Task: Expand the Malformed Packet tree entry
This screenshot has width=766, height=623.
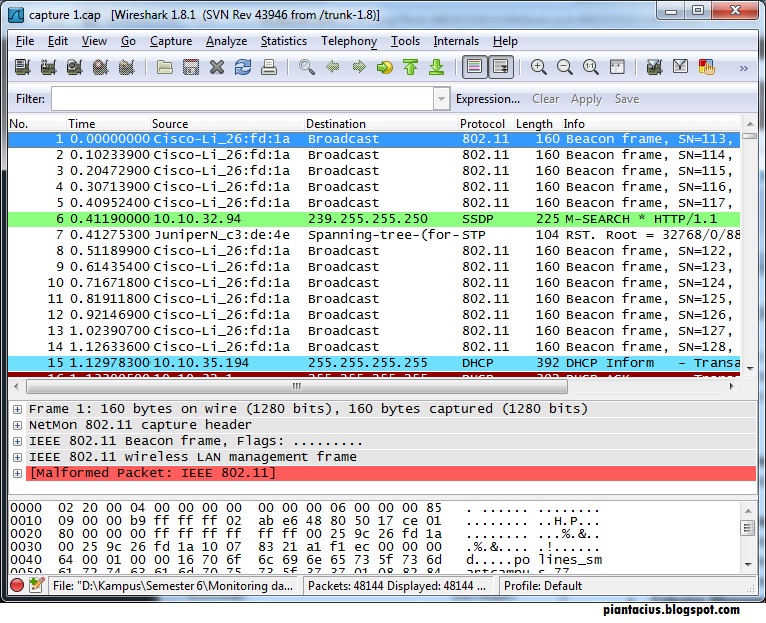Action: 17,473
